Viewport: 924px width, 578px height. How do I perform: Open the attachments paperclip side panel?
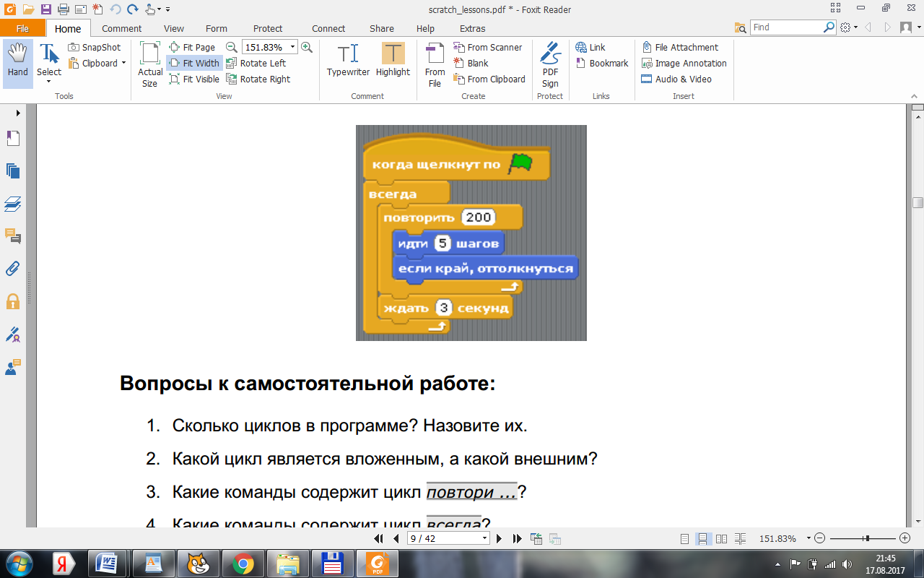[x=12, y=269]
